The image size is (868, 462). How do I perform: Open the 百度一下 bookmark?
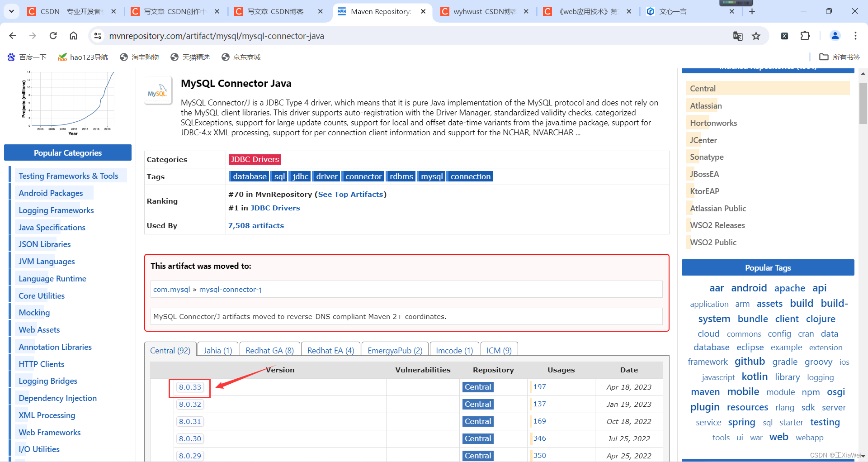click(x=27, y=57)
